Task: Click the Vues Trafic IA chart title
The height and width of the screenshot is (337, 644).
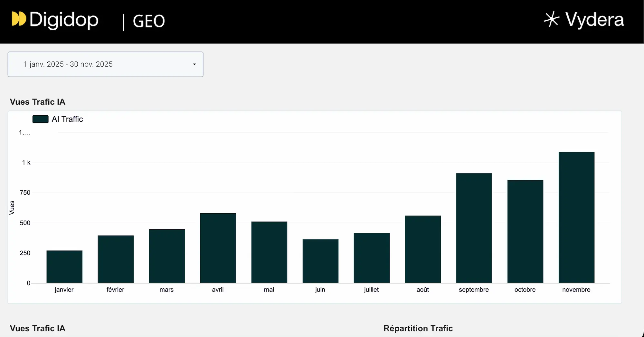Action: [x=37, y=101]
